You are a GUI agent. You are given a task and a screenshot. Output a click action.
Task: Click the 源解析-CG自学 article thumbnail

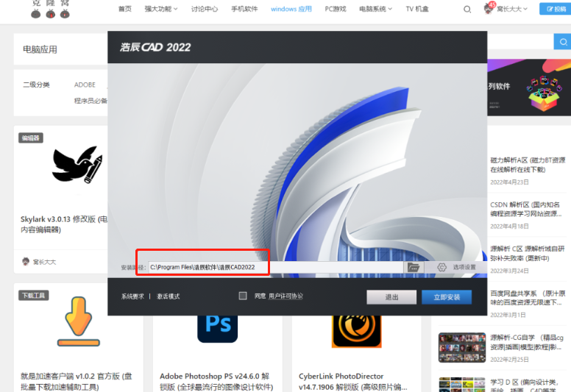(462, 347)
